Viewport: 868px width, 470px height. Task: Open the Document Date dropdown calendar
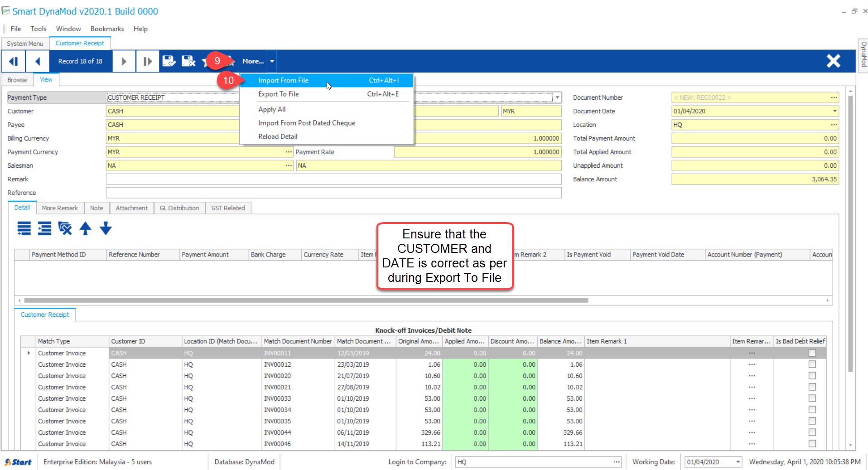coord(834,111)
